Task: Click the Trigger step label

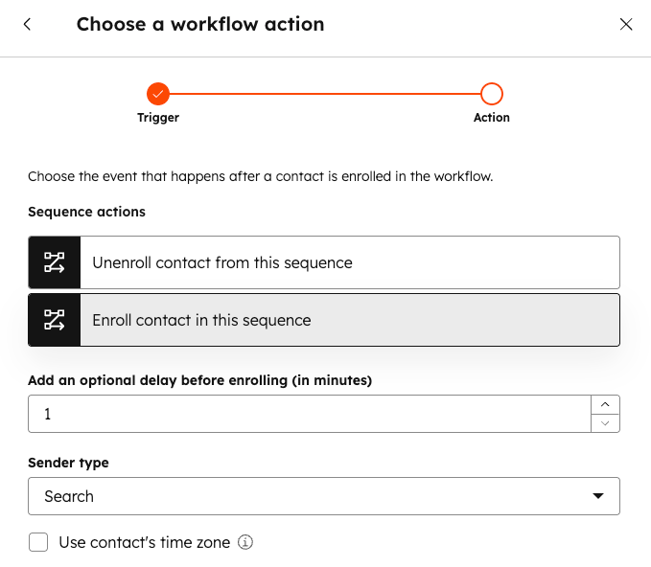Action: pyautogui.click(x=158, y=117)
